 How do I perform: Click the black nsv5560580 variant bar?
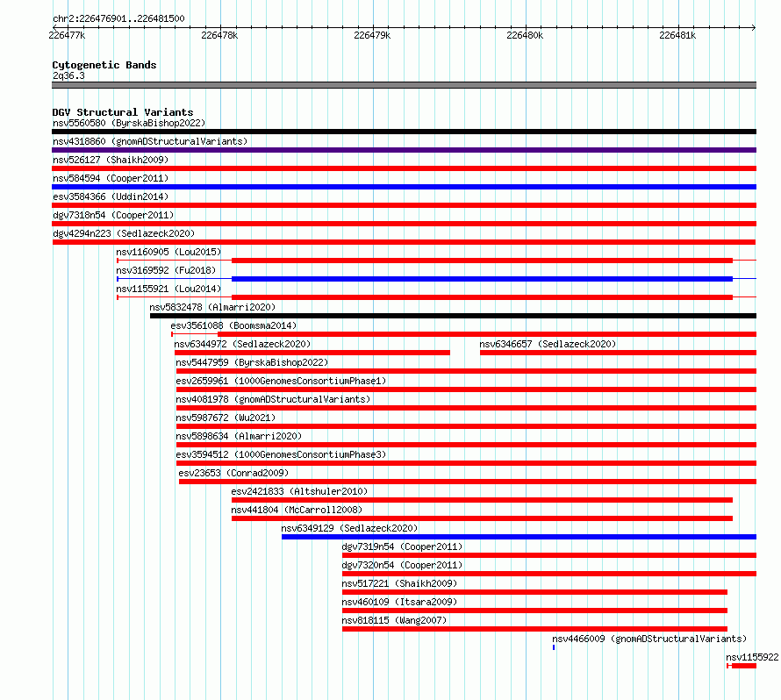pos(404,132)
